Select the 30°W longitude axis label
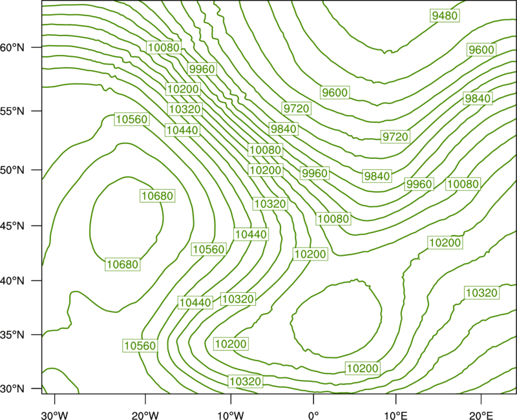Screen dimensions: 517x420 click(x=54, y=415)
